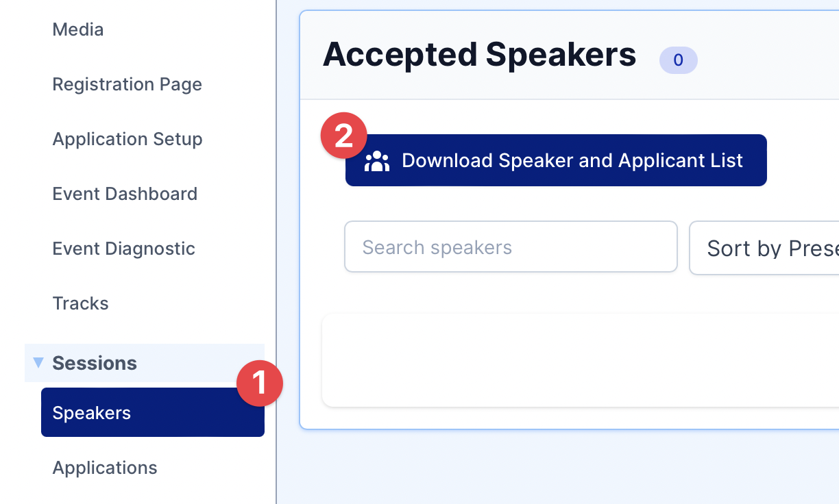Collapse the Sessions section triangle
The height and width of the screenshot is (504, 839).
38,363
